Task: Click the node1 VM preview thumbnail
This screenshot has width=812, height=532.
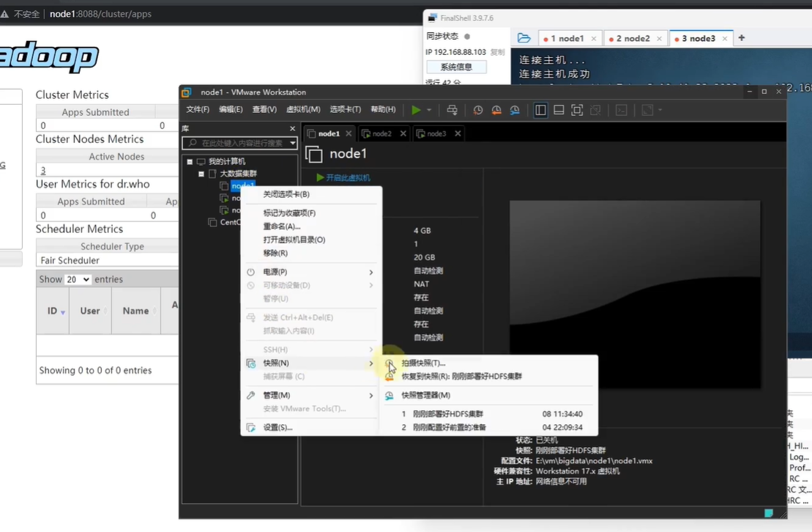Action: click(635, 294)
